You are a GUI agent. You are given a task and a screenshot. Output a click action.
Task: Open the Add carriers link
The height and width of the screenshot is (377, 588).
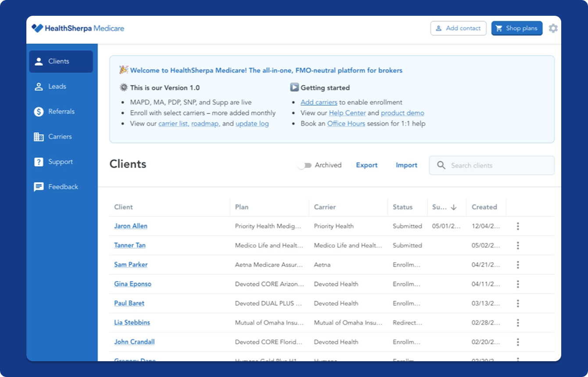point(319,102)
